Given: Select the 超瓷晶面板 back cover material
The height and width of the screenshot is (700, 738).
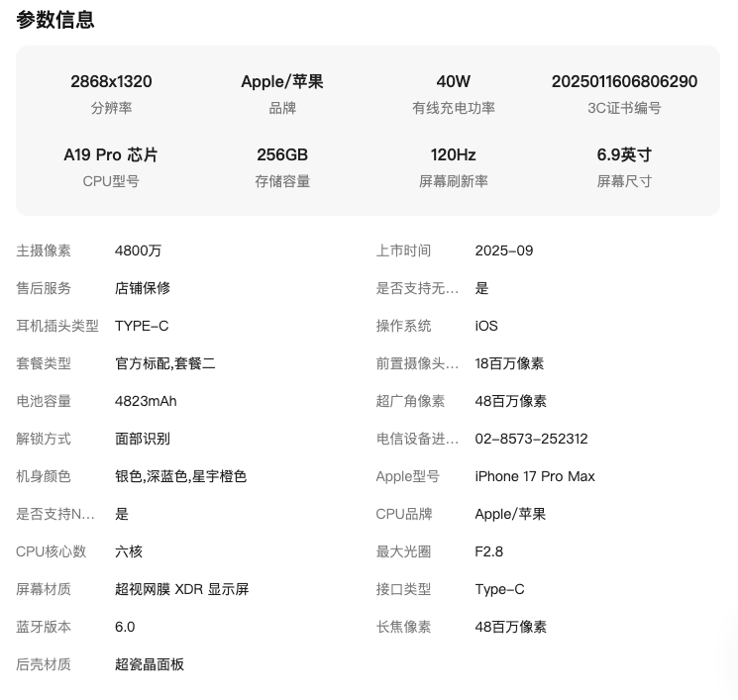Looking at the screenshot, I should pyautogui.click(x=150, y=664).
